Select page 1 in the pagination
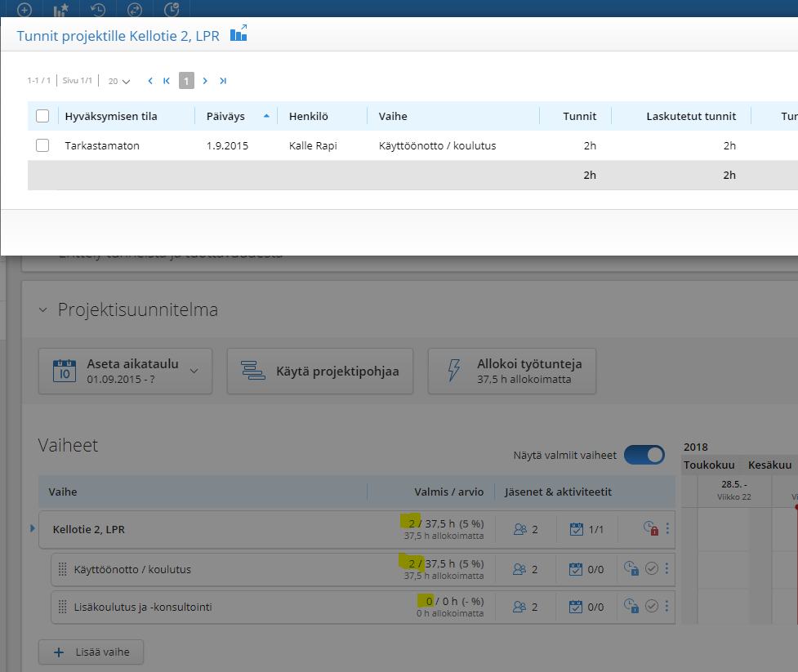Screen dimensions: 798x672 (x=186, y=80)
